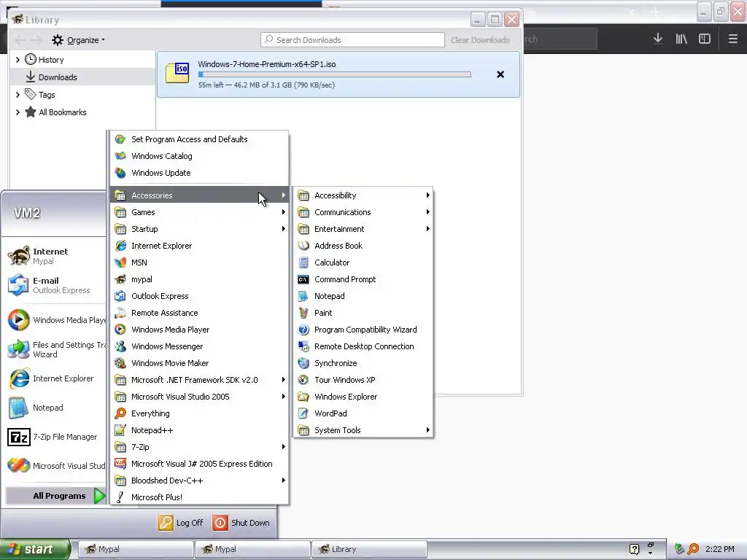
Task: Click the Log Off button
Action: (x=180, y=523)
